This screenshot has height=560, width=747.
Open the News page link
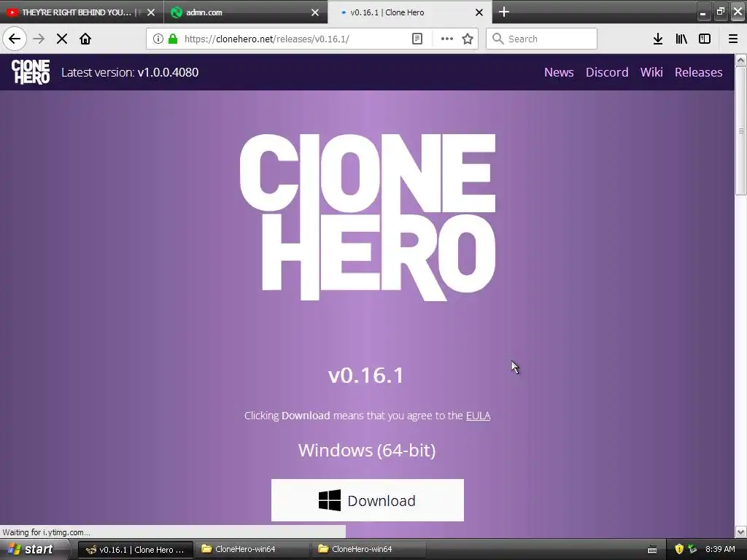click(x=559, y=72)
